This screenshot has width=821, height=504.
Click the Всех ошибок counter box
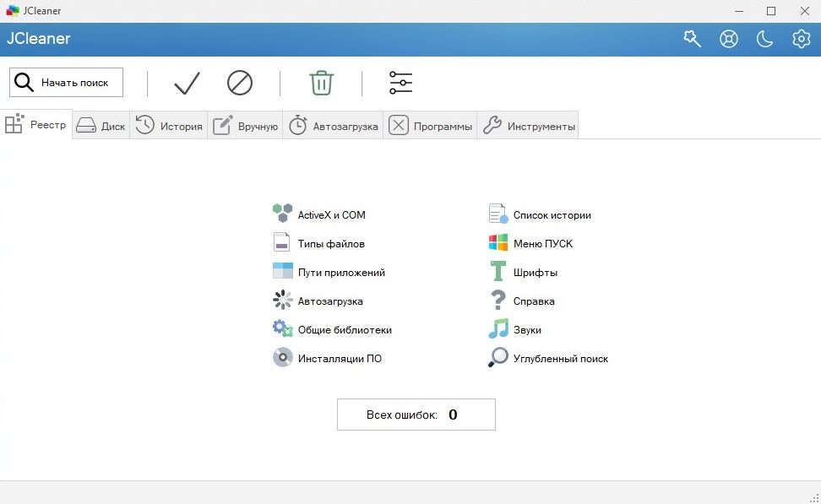[x=416, y=415]
